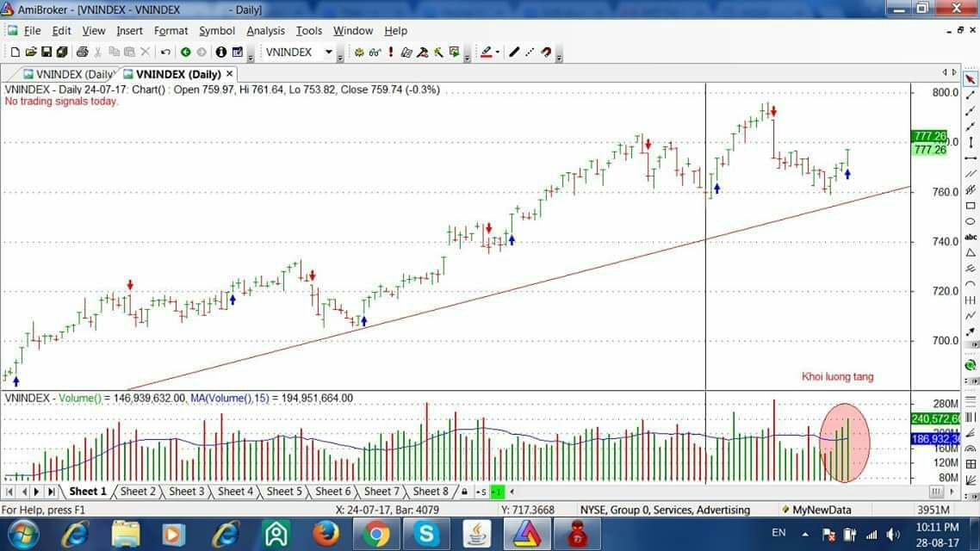Click the Undo arrow icon
The width and height of the screenshot is (980, 551).
pyautogui.click(x=165, y=53)
